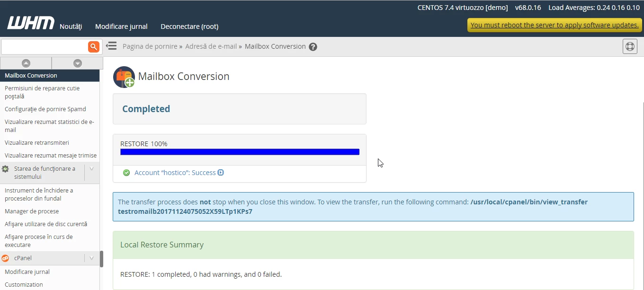
Task: Click the support icon in the top right
Action: coord(630,46)
